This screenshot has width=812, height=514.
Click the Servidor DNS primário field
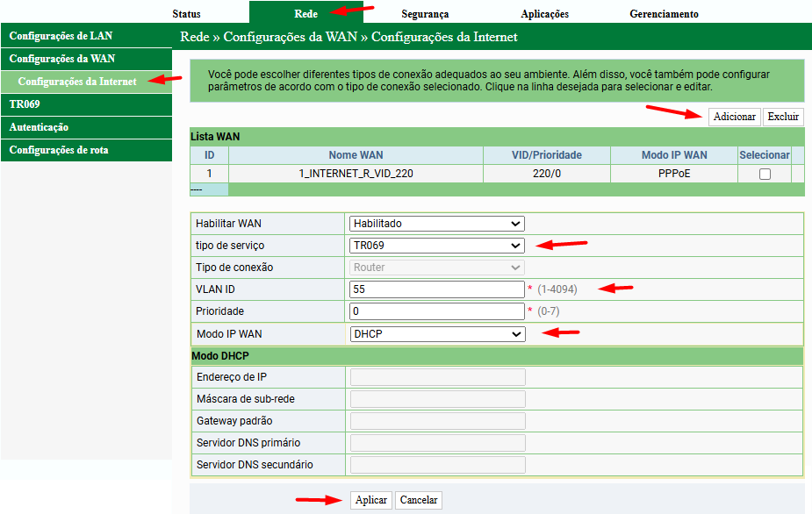pyautogui.click(x=437, y=443)
